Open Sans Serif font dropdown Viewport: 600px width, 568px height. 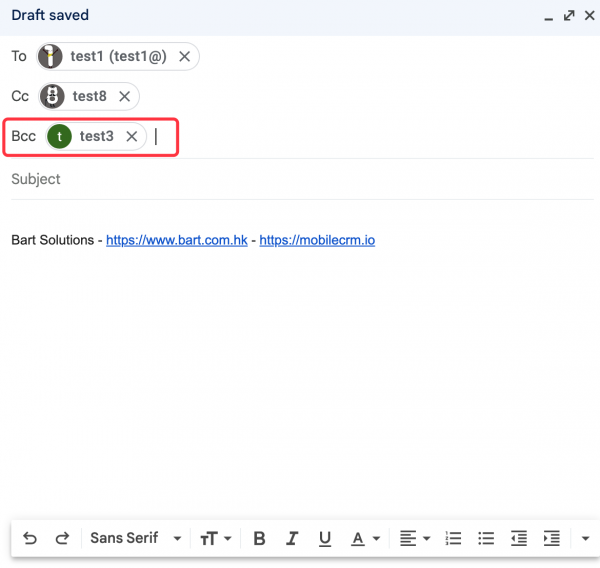135,538
